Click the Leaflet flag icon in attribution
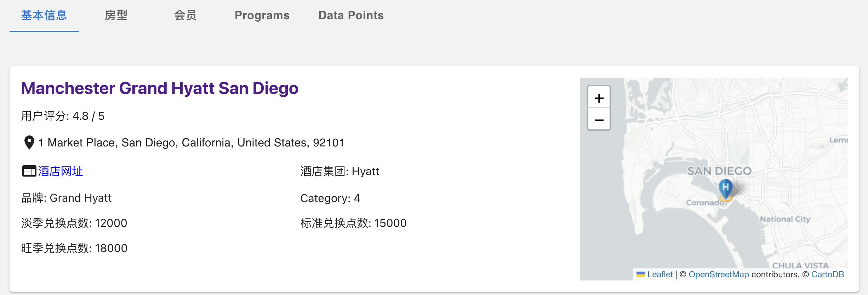Viewport: 868px width, 295px height. pos(640,274)
